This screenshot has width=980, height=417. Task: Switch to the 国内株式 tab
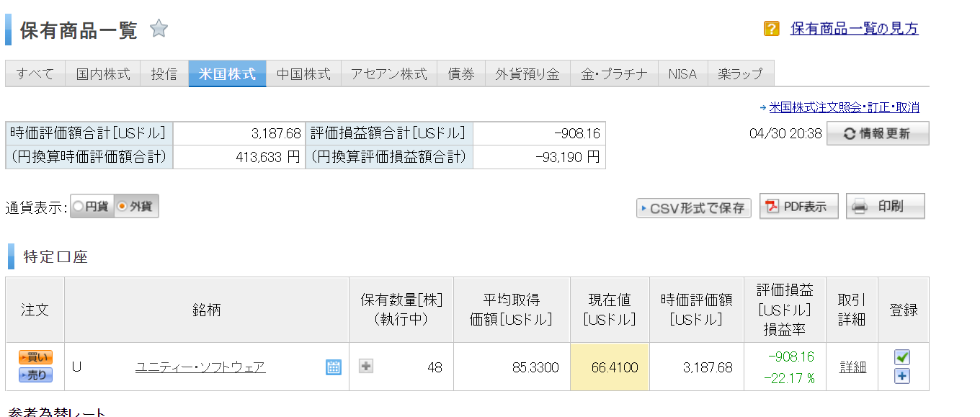pyautogui.click(x=103, y=73)
